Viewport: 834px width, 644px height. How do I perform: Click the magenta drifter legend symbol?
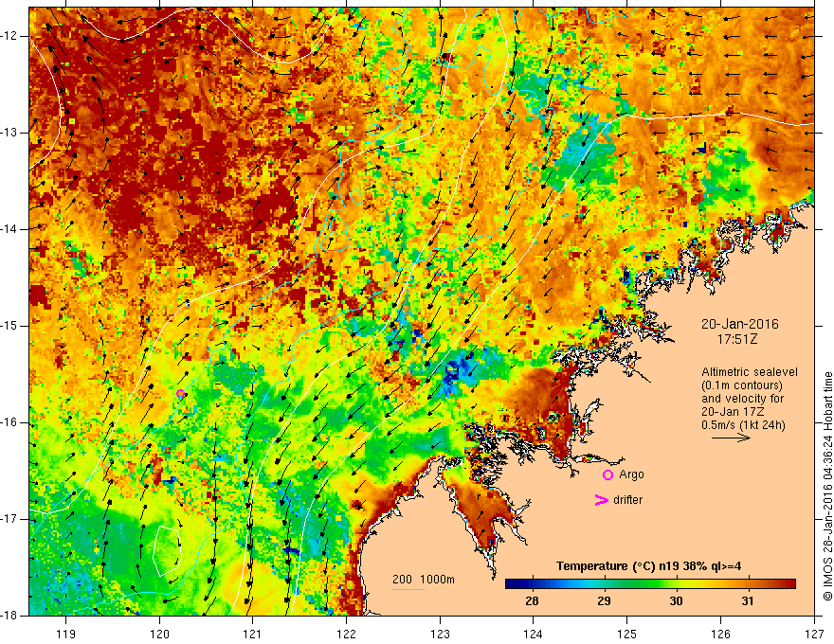pos(601,500)
